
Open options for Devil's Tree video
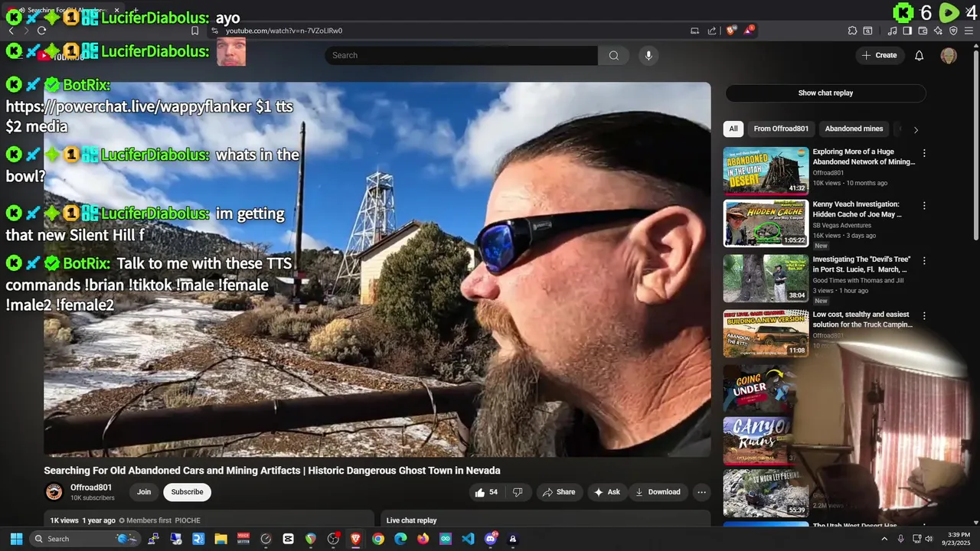[924, 260]
